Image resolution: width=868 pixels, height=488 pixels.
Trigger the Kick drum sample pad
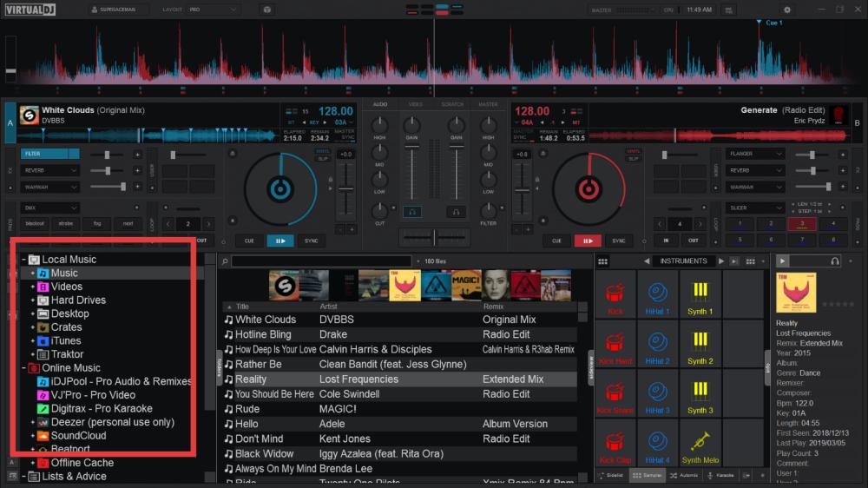[615, 295]
